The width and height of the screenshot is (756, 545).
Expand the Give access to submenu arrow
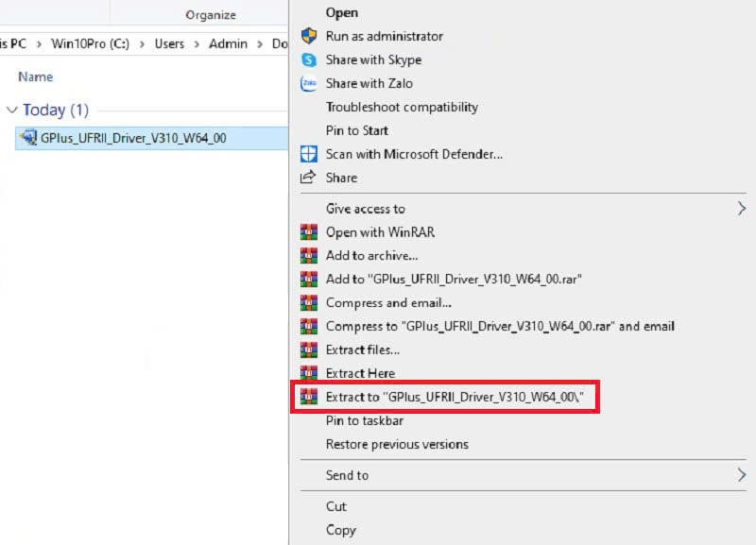741,209
